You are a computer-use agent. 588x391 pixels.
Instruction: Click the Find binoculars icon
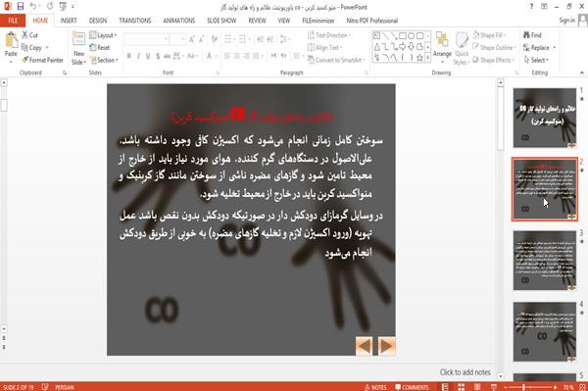pyautogui.click(x=526, y=35)
